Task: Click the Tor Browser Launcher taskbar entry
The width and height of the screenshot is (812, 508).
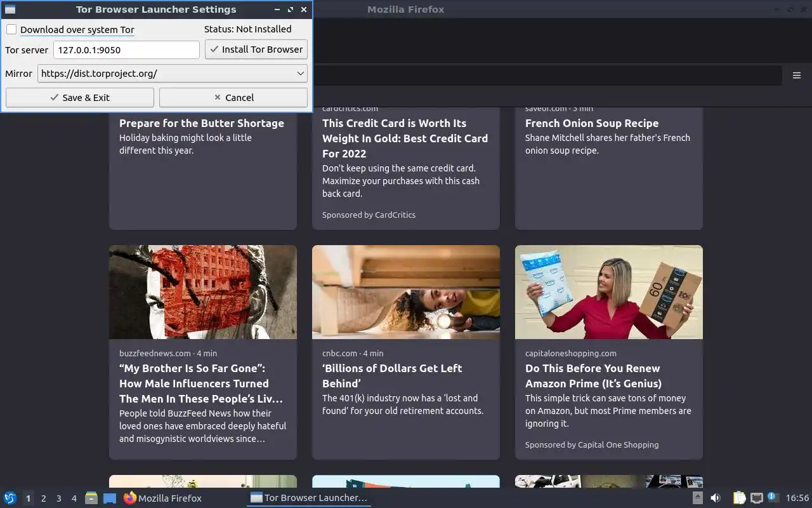Action: 309,498
